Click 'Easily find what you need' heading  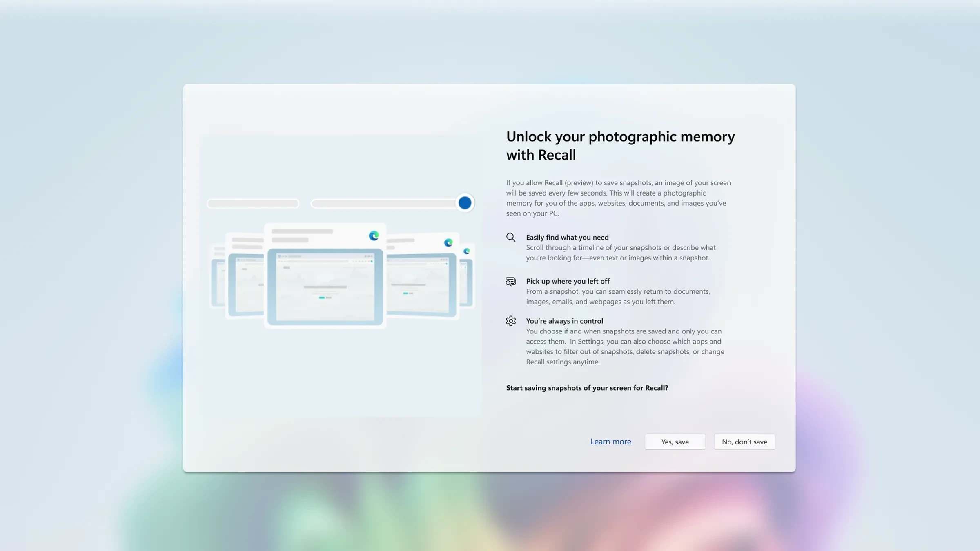pyautogui.click(x=567, y=237)
